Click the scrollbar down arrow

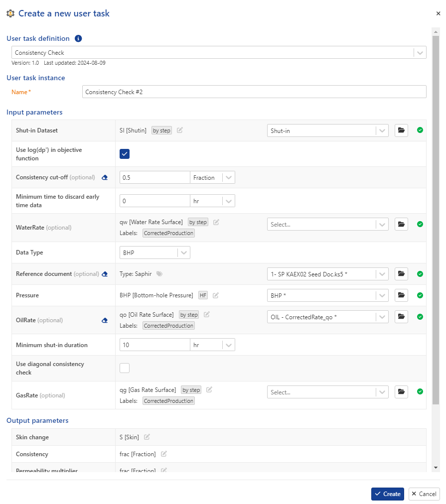pos(436,468)
